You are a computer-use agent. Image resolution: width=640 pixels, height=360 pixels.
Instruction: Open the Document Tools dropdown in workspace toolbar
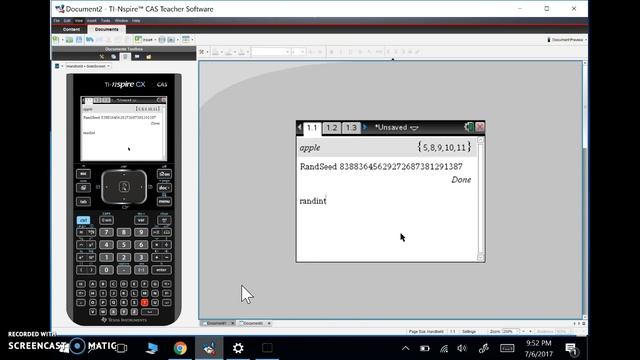203,52
